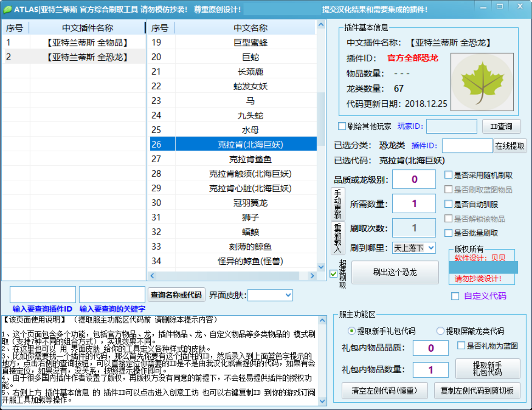Open the 刷到哪里 dropdown showing 天上落下
532x410 pixels.
click(414, 248)
